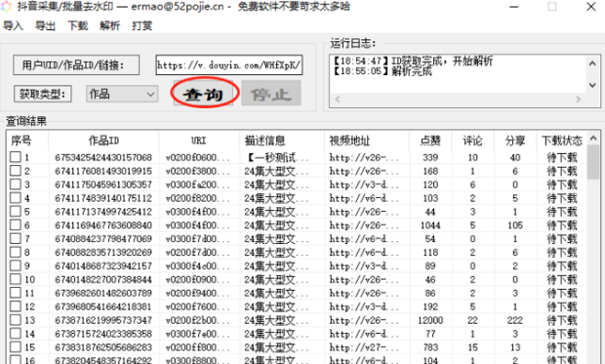Click log panel scroll right arrow
The height and width of the screenshot is (364, 605).
click(x=578, y=100)
